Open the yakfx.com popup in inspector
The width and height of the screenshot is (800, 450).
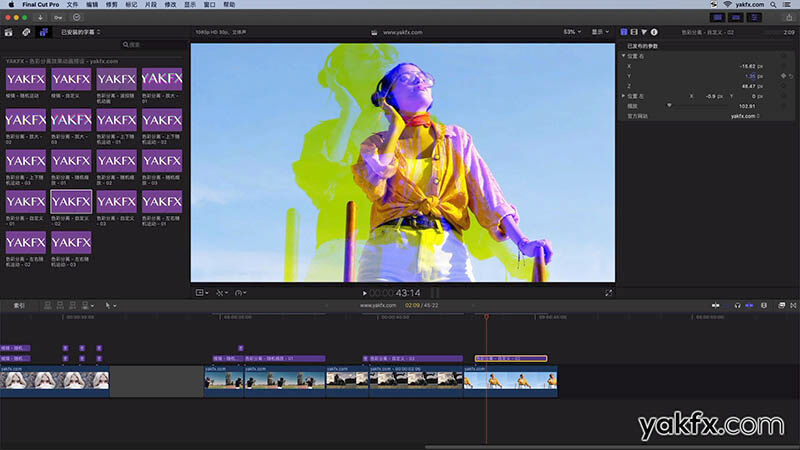click(x=745, y=116)
